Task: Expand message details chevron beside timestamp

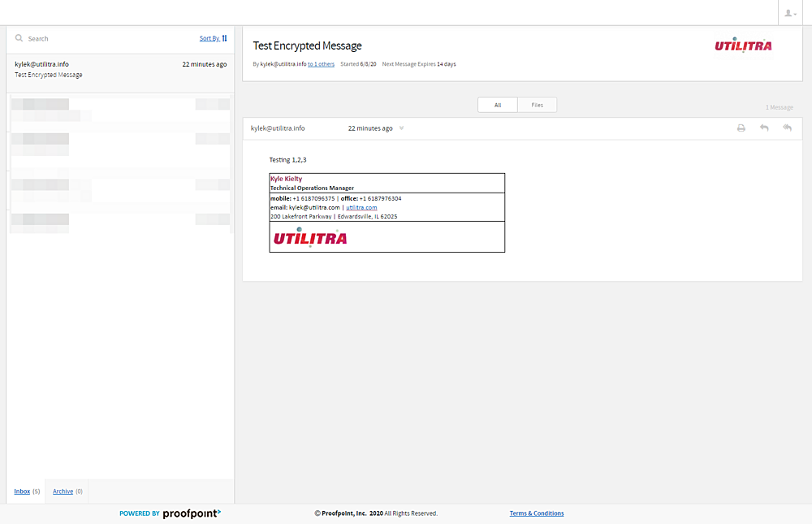Action: 401,128
